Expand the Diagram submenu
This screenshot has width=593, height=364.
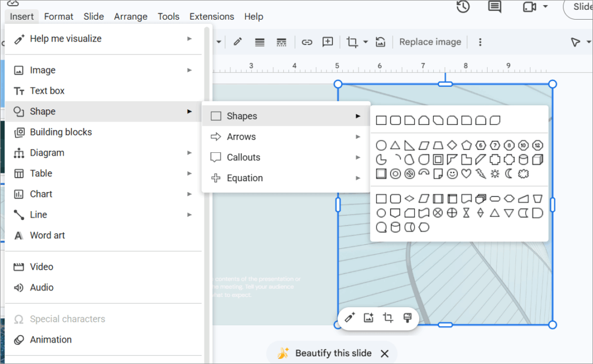[x=104, y=153]
